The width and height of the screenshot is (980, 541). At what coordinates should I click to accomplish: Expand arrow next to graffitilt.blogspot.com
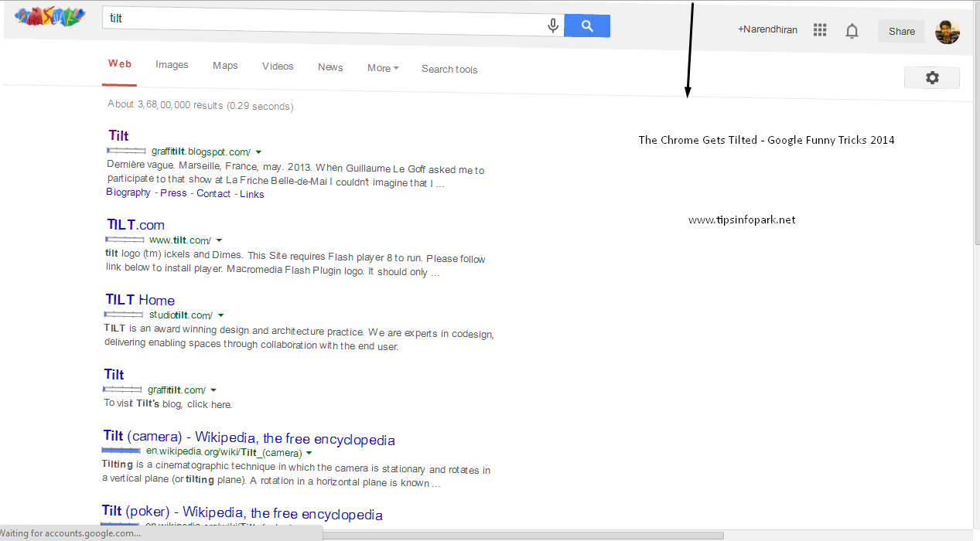258,152
